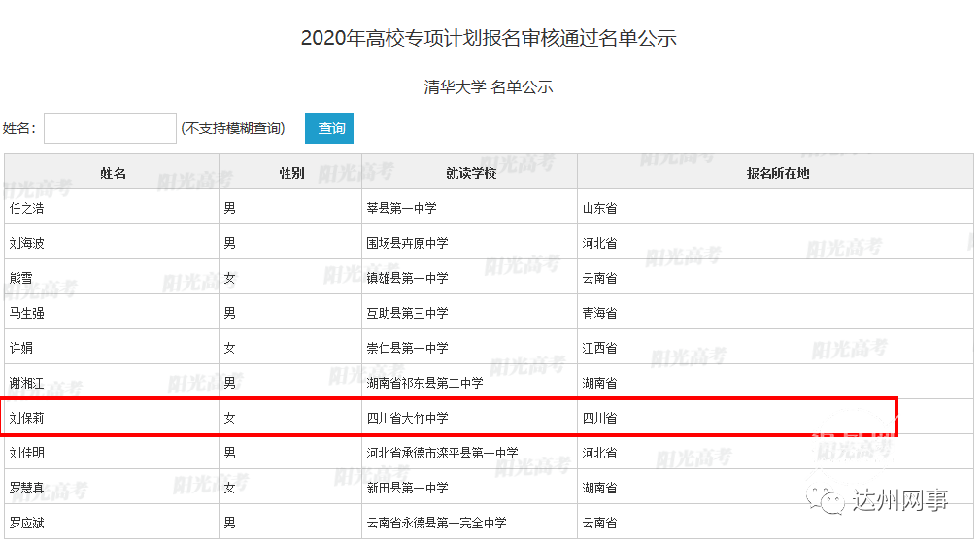
Task: Click school cell 围场县卉原中学
Action: (x=408, y=243)
